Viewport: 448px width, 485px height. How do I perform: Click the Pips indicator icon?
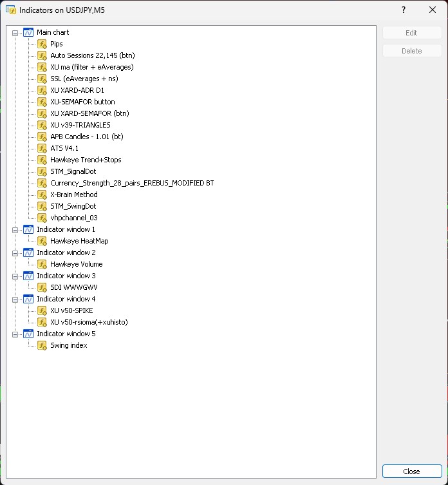click(x=42, y=44)
